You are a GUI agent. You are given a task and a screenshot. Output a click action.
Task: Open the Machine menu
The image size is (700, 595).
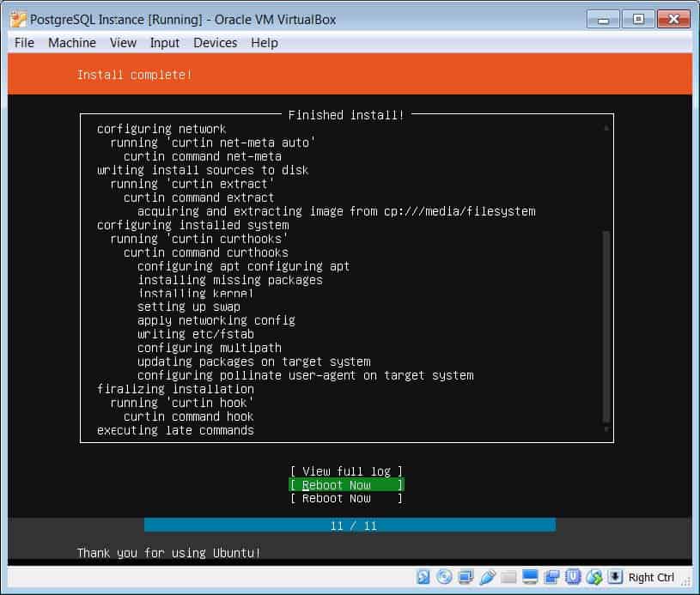click(x=72, y=43)
